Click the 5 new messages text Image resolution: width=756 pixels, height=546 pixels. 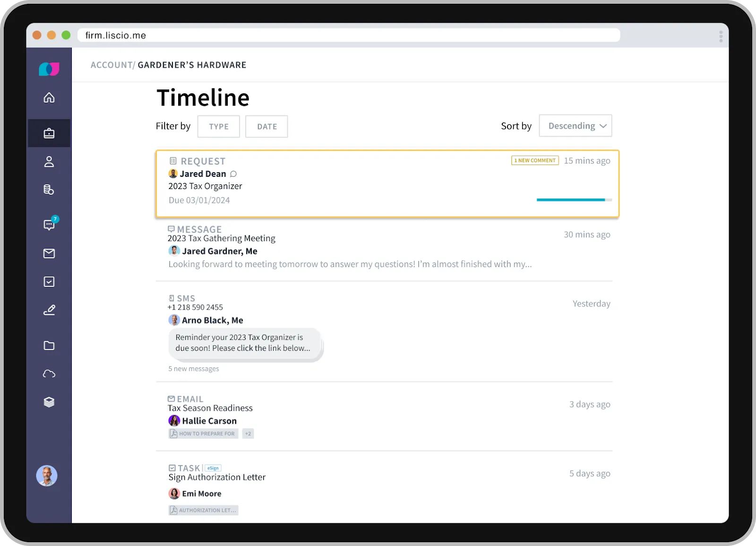click(x=194, y=369)
